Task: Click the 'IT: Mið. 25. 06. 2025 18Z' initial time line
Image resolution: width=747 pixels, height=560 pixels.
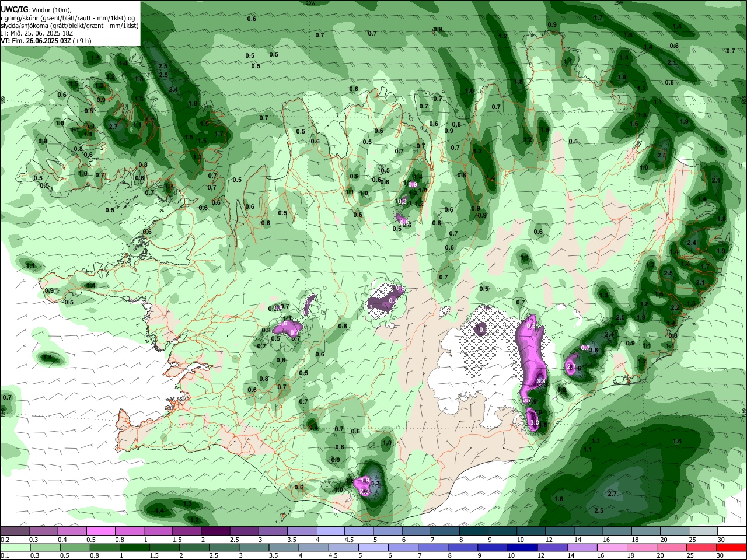Action: pyautogui.click(x=37, y=34)
